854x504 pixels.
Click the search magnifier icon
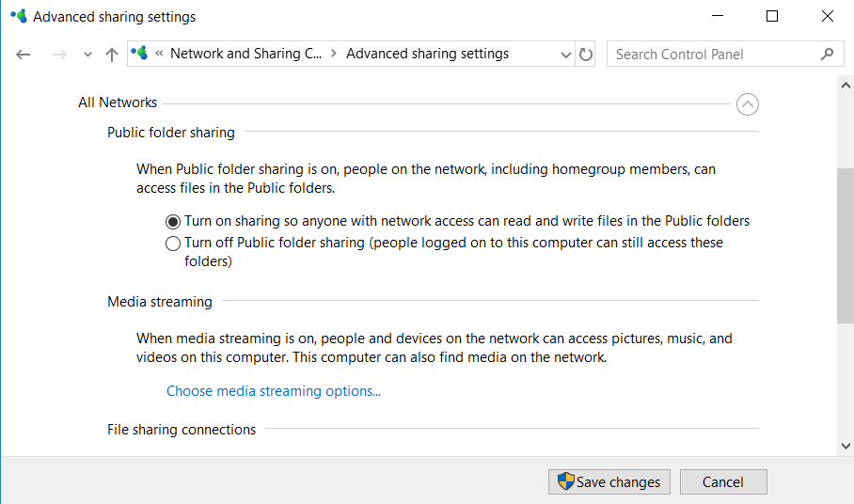pos(828,54)
